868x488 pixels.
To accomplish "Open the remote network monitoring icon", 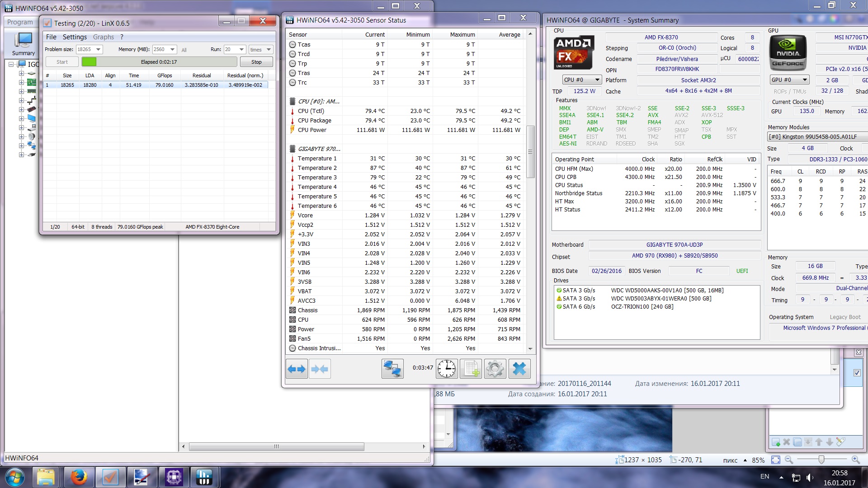I will click(392, 369).
